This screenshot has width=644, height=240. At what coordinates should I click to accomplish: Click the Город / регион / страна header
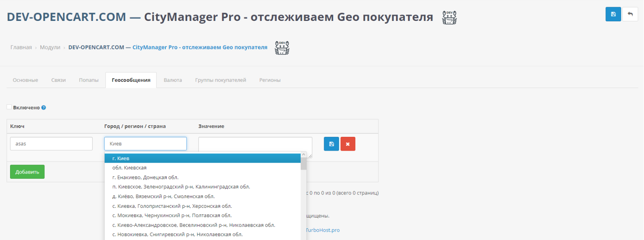(x=135, y=126)
